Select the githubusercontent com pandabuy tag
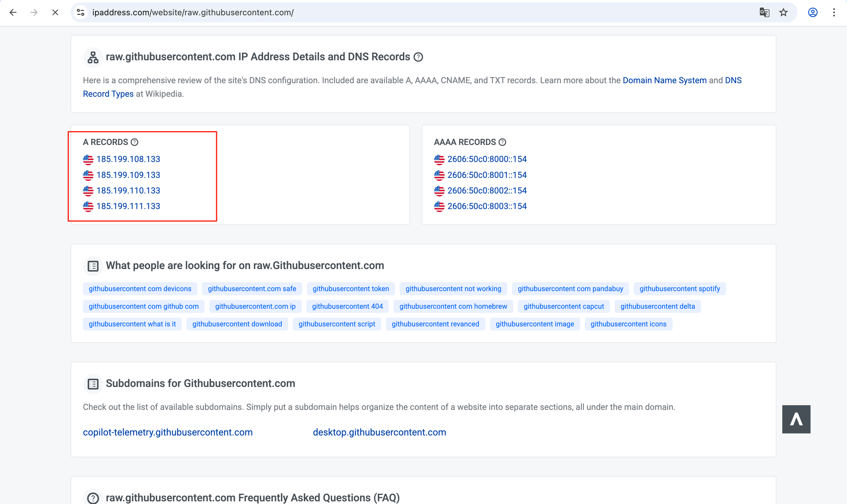 tap(570, 289)
